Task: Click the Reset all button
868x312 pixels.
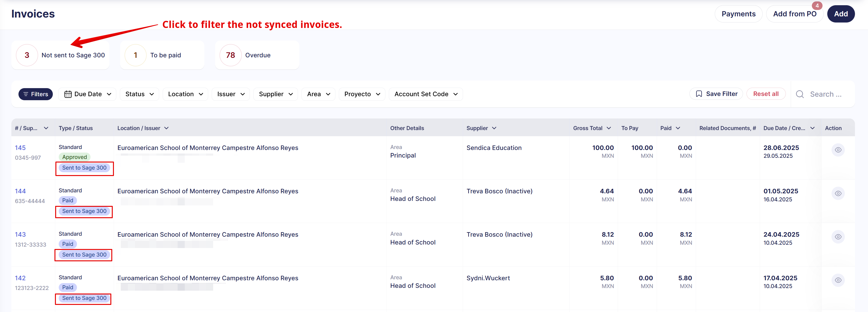Action: coord(765,94)
